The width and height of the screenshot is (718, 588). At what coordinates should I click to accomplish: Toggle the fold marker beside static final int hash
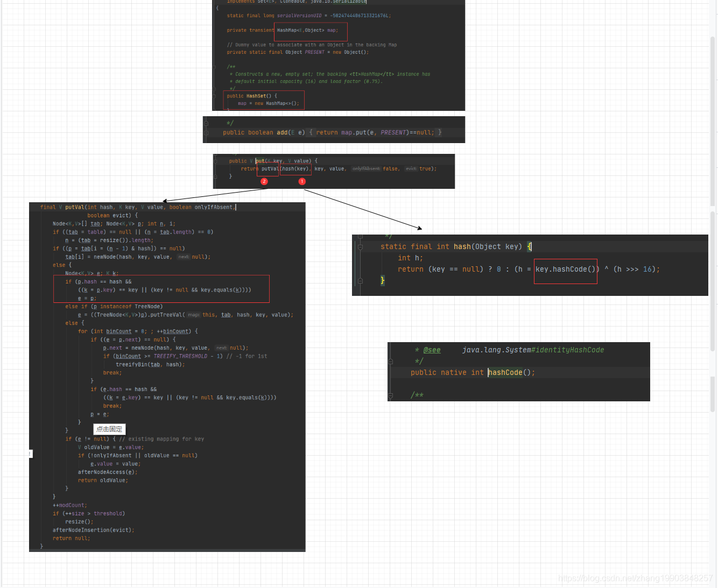point(360,246)
